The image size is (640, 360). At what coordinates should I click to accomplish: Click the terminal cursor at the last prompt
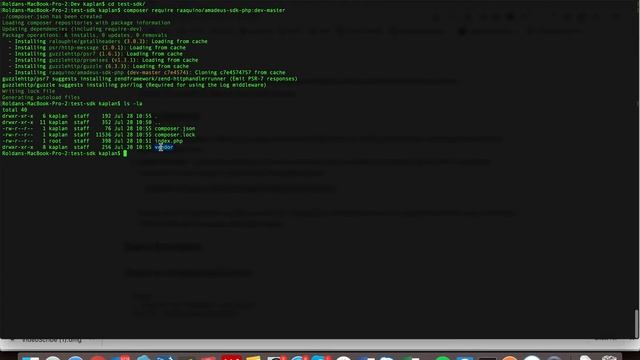pyautogui.click(x=125, y=153)
